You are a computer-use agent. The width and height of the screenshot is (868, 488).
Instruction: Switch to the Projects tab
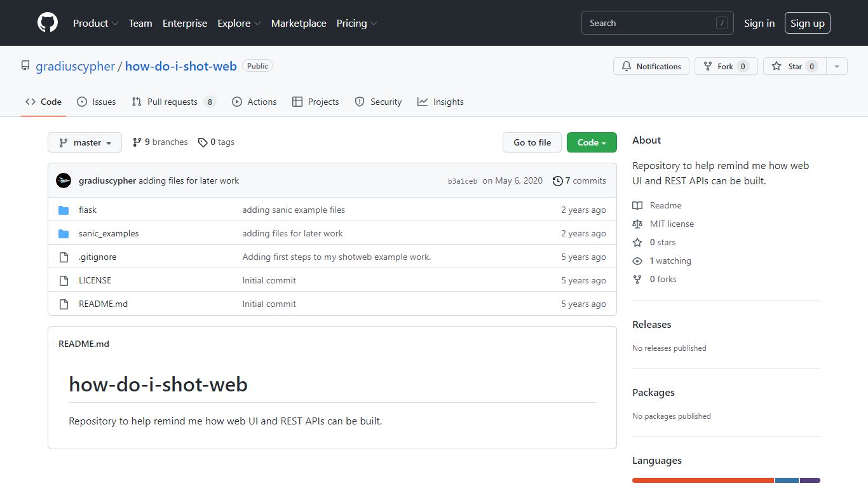tap(315, 102)
